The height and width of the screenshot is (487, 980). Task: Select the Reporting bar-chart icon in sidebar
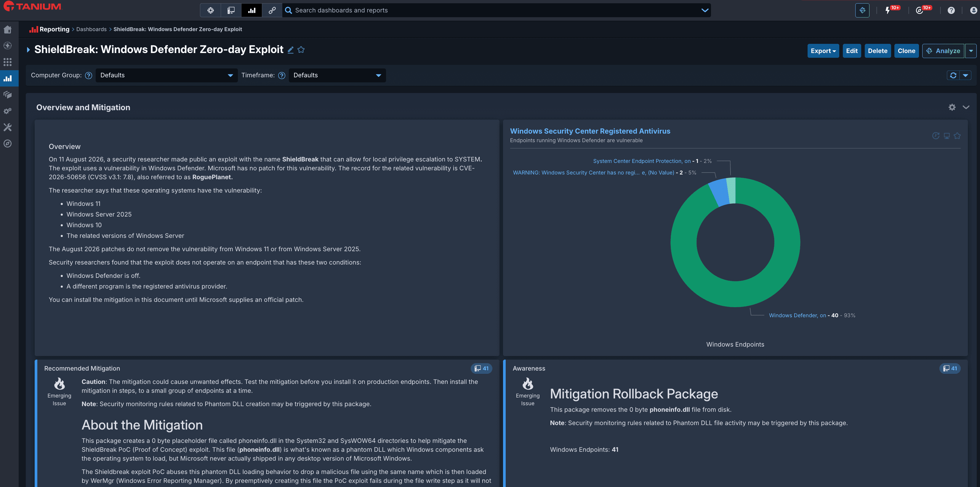8,79
